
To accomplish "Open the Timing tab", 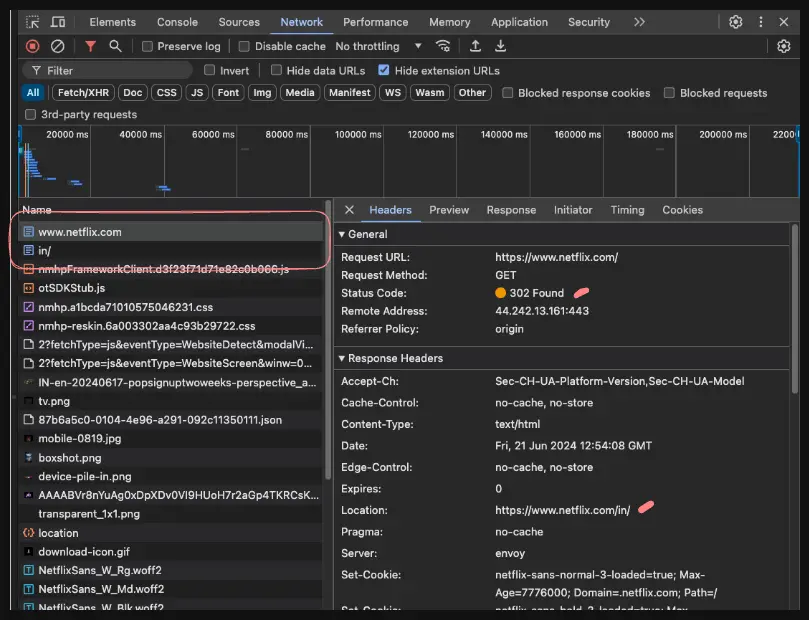I will pos(627,210).
